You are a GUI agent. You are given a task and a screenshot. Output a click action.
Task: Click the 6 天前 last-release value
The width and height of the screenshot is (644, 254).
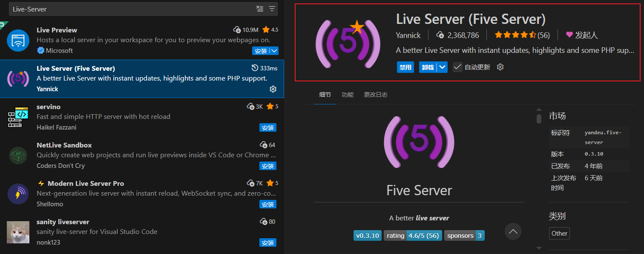click(x=594, y=178)
